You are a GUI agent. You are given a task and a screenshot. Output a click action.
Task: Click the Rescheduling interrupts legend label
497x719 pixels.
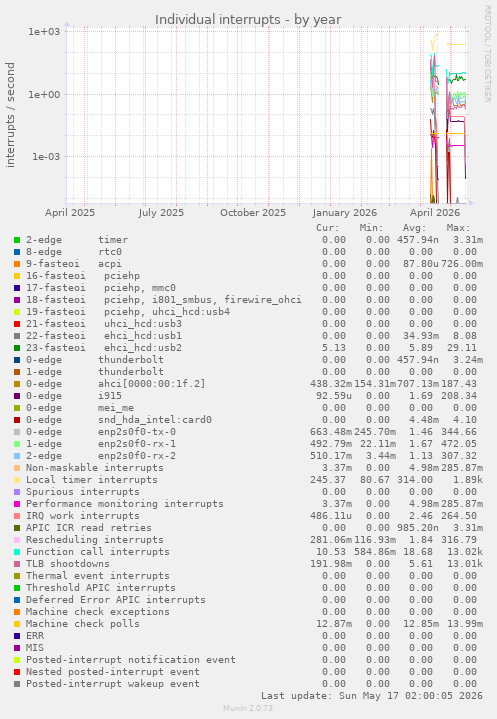point(94,540)
